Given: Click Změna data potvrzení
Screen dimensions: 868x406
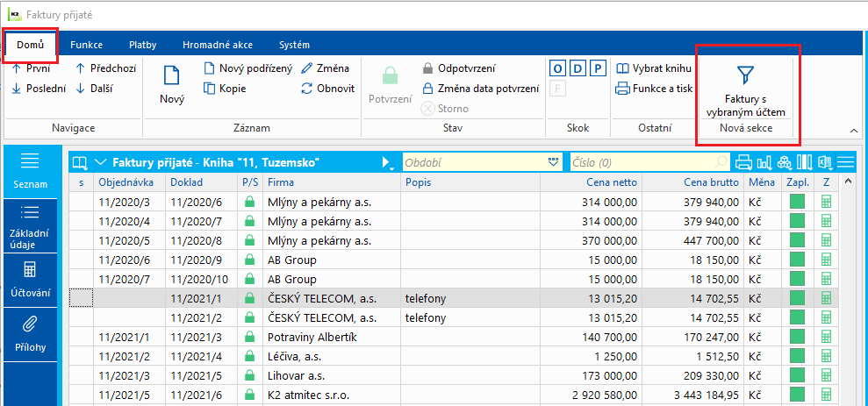Looking at the screenshot, I should pyautogui.click(x=480, y=88).
